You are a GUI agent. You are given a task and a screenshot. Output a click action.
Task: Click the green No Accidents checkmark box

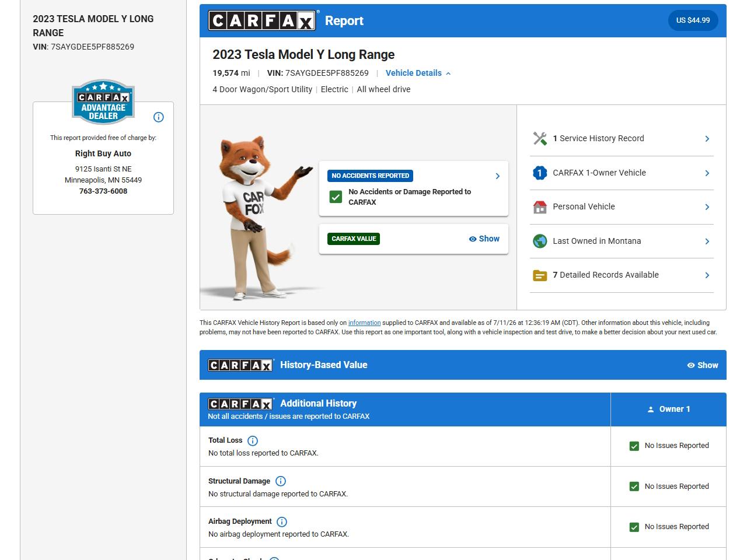coord(336,197)
